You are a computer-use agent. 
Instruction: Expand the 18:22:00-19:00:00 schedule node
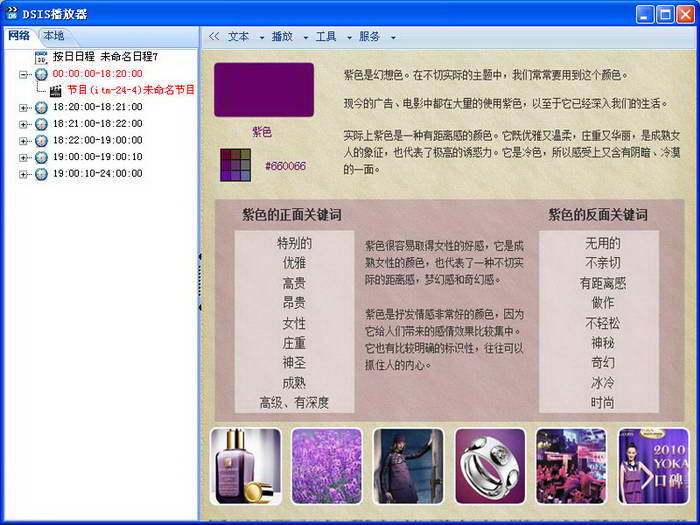coord(23,141)
